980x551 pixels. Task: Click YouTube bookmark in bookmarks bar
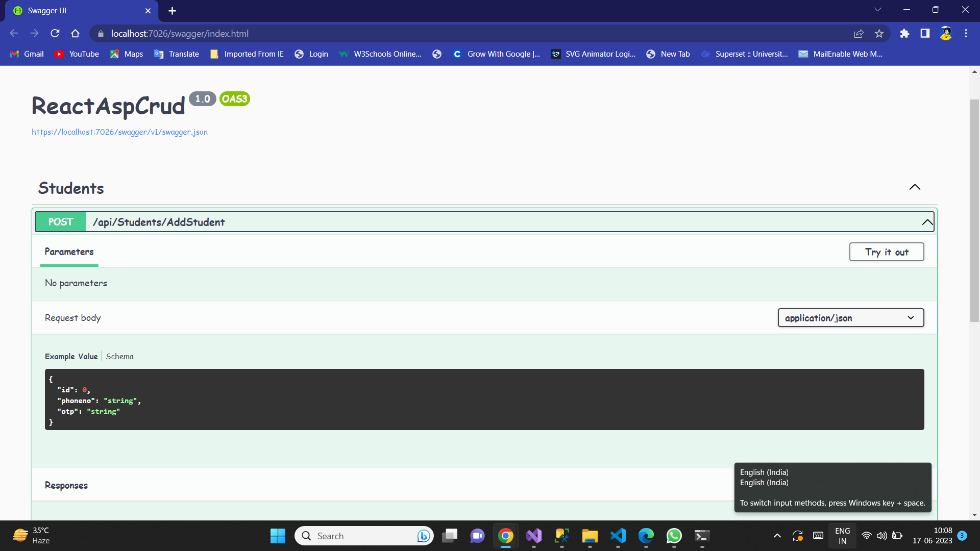pyautogui.click(x=77, y=54)
